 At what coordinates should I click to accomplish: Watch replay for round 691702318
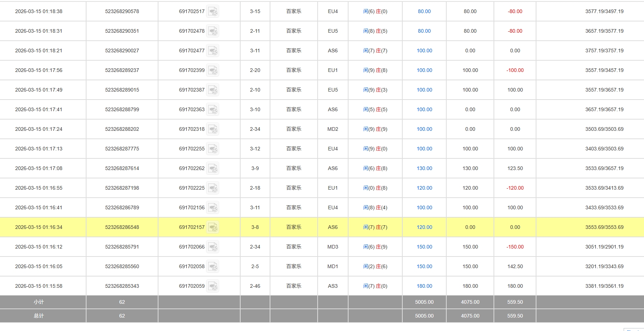click(213, 129)
